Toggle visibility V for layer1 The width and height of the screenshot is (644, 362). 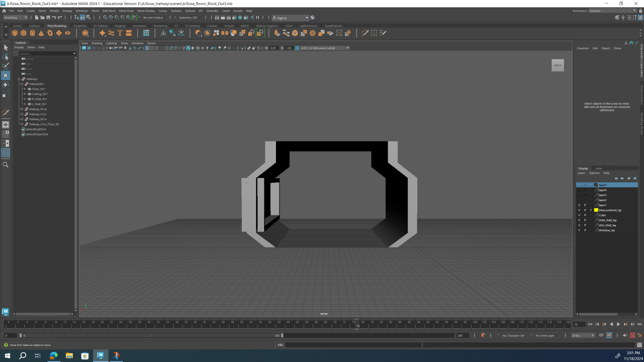pos(579,205)
